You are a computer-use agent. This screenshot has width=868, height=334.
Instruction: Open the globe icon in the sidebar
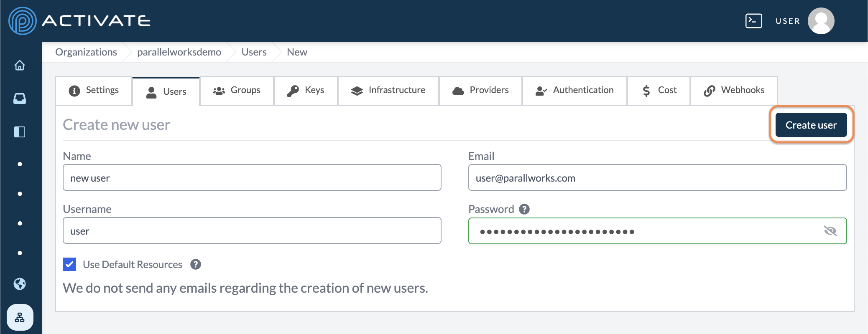[x=20, y=284]
